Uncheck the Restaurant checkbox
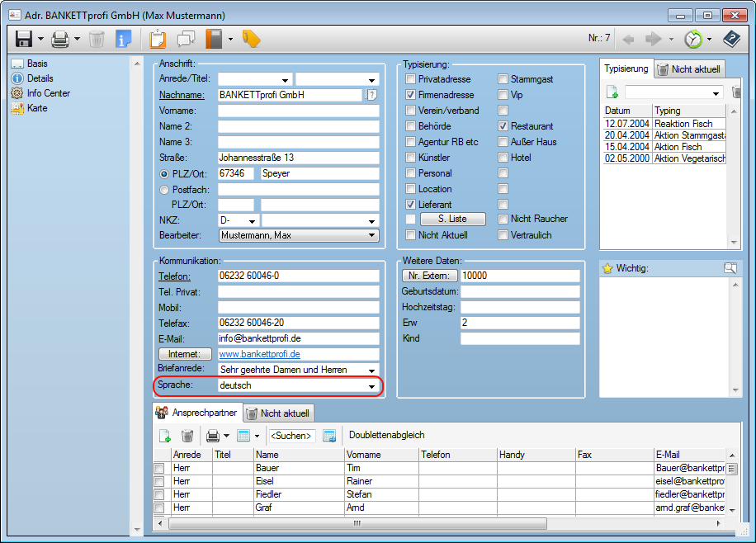The image size is (756, 543). [x=503, y=126]
